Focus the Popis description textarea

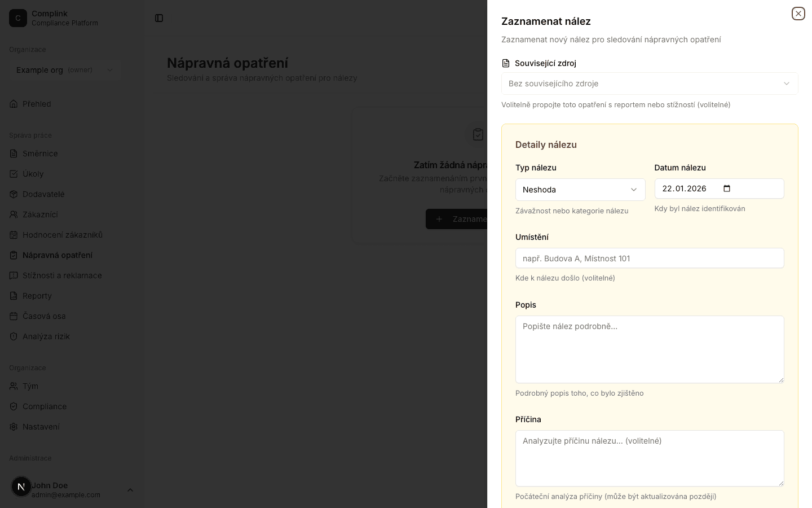[x=649, y=349]
